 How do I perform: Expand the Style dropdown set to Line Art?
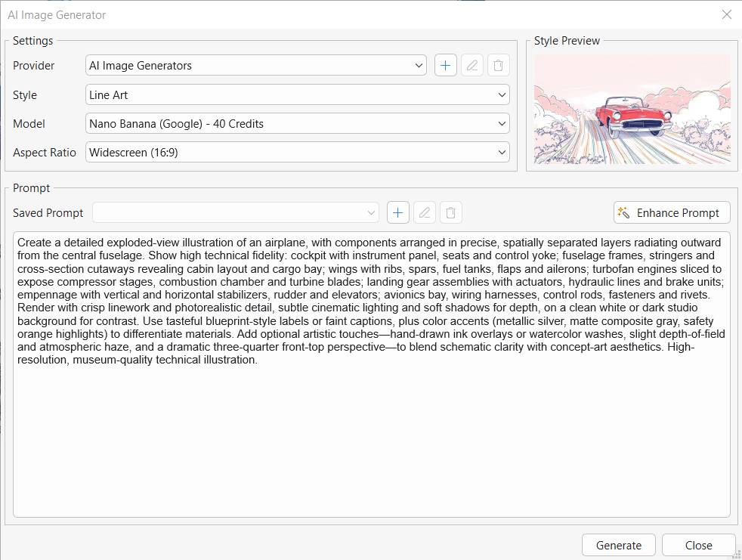coord(297,95)
